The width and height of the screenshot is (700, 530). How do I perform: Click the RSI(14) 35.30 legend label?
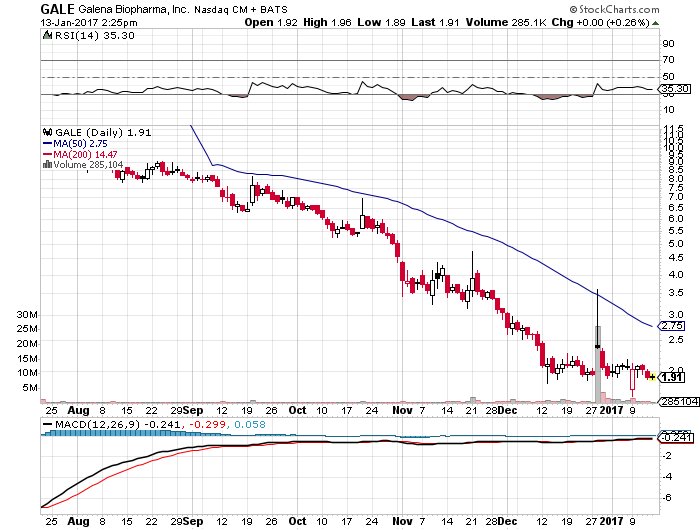[95, 35]
